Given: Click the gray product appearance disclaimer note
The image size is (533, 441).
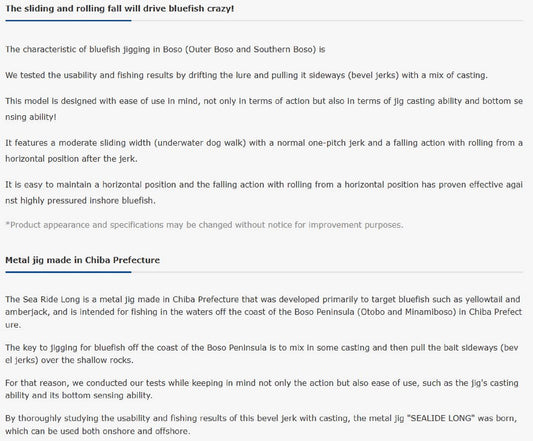Looking at the screenshot, I should pyautogui.click(x=204, y=225).
